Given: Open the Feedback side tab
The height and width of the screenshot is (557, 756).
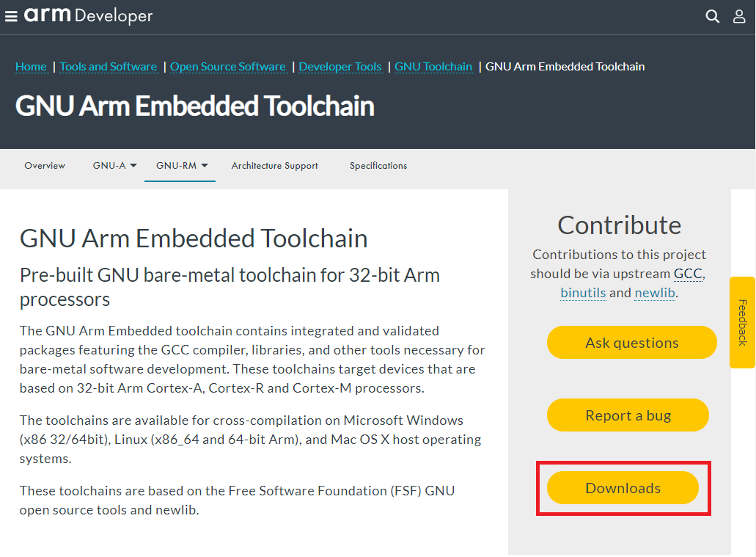Looking at the screenshot, I should 742,322.
